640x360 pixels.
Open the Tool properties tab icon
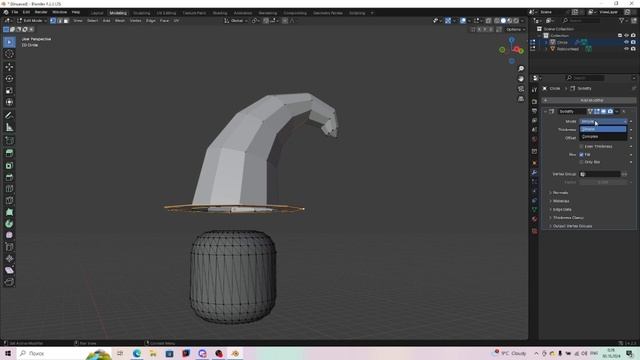[x=534, y=90]
